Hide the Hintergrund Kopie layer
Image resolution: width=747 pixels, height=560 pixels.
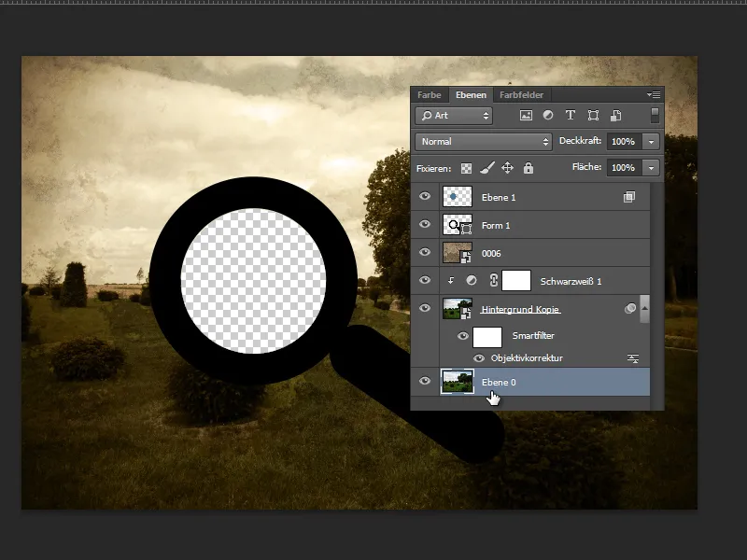point(425,308)
